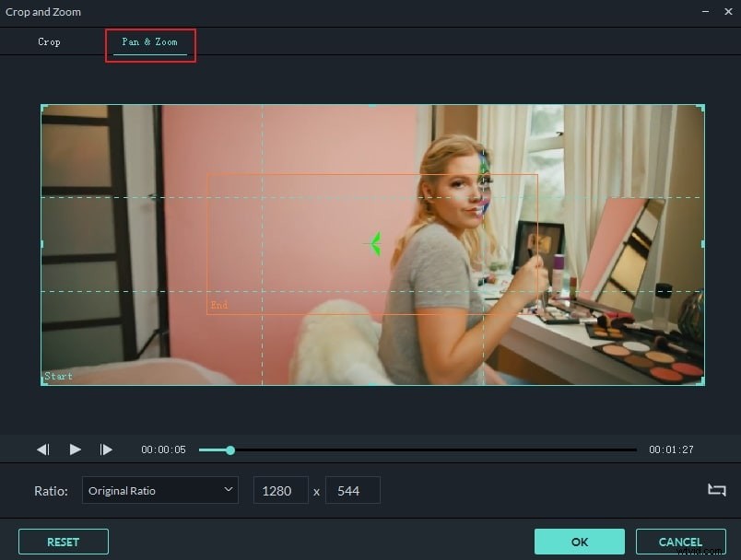
Task: Click the timeline playhead slider
Action: 229,450
